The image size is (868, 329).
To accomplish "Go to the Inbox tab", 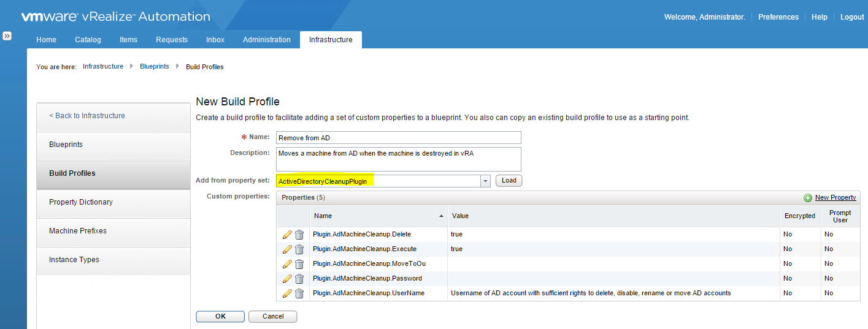I will tap(215, 40).
